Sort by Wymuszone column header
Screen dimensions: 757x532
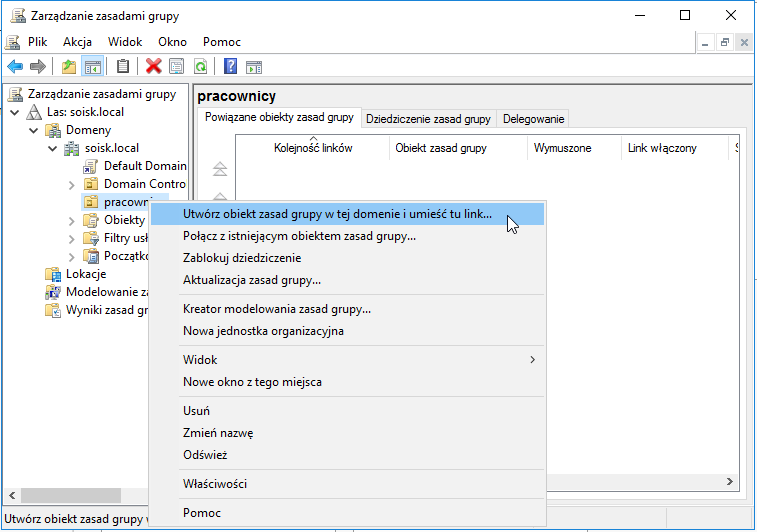[x=575, y=148]
